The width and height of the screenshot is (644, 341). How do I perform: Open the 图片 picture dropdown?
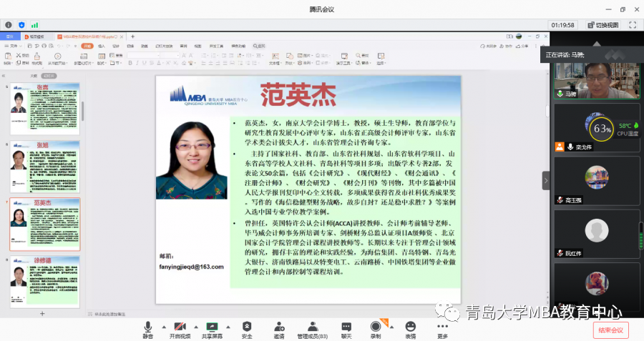(305, 55)
